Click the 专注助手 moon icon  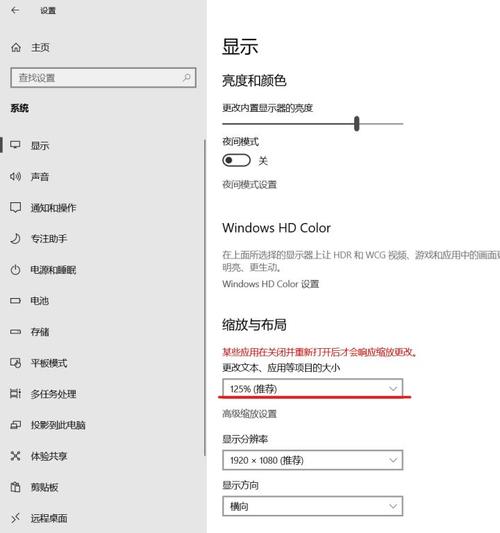coord(15,239)
